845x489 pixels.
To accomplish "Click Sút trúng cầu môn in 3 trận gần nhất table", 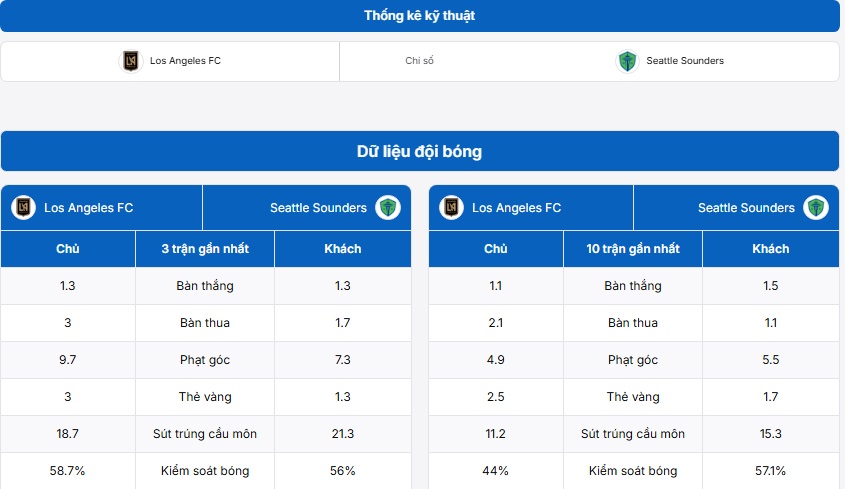I will click(205, 434).
